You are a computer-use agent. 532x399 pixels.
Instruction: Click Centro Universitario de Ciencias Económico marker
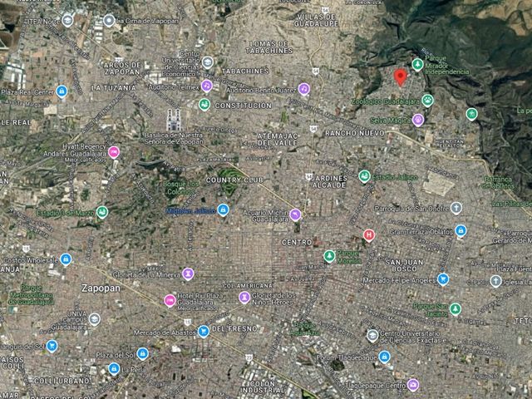tap(208, 62)
